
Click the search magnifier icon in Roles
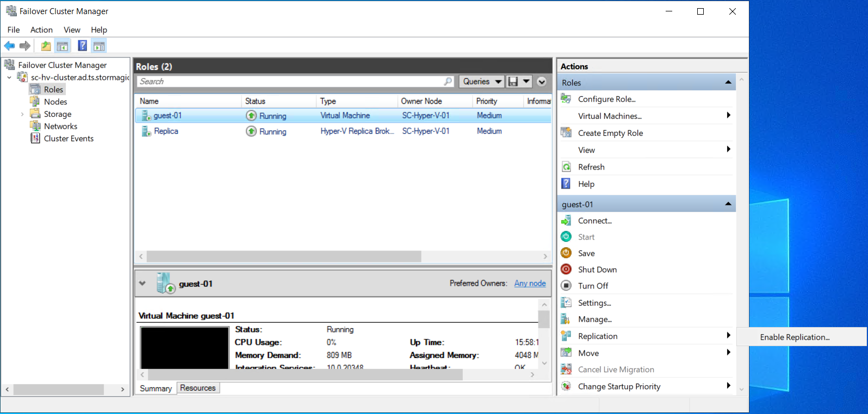click(448, 81)
